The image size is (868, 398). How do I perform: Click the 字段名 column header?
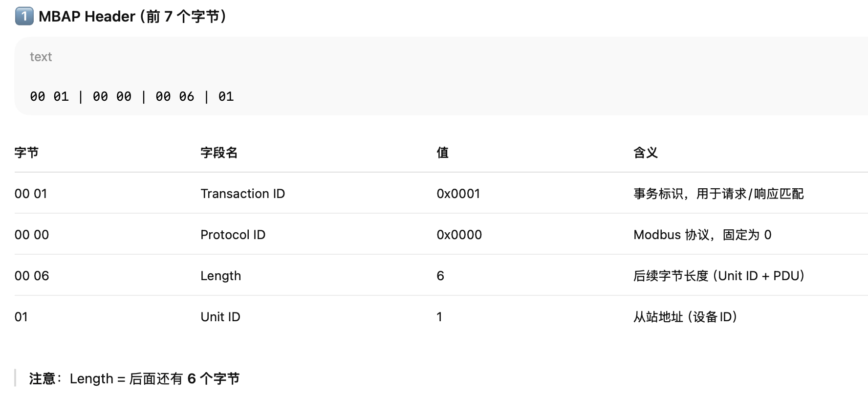(x=218, y=153)
